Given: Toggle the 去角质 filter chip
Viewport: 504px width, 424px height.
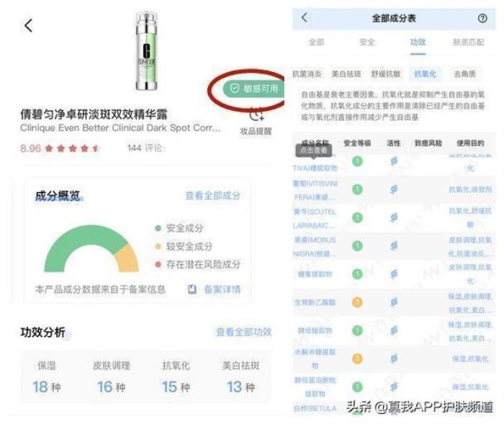Looking at the screenshot, I should [x=466, y=74].
